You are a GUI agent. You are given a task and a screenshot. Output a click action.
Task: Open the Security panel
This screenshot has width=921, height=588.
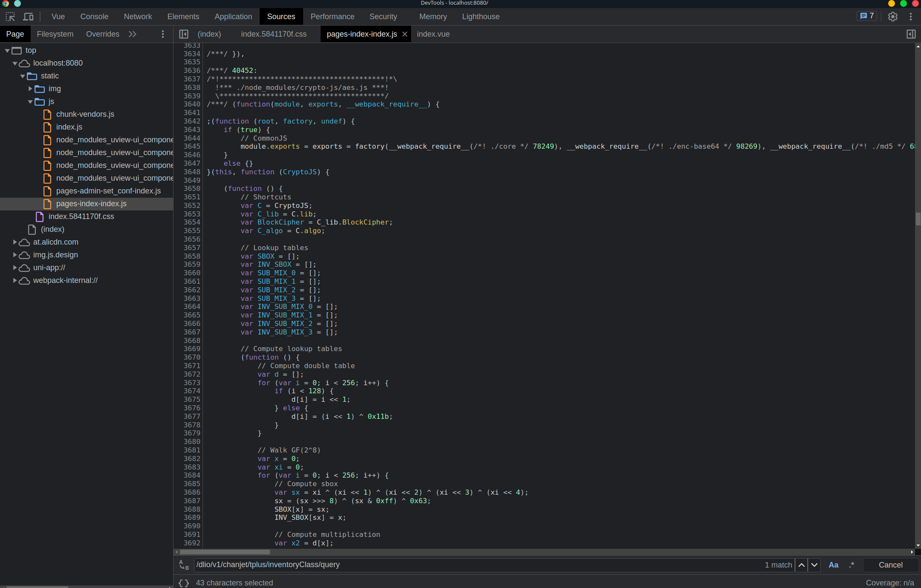[x=383, y=17]
